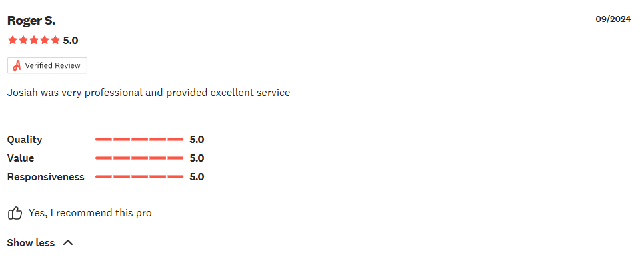Click the 5.0 overall star score
The height and width of the screenshot is (259, 644).
[x=71, y=40]
